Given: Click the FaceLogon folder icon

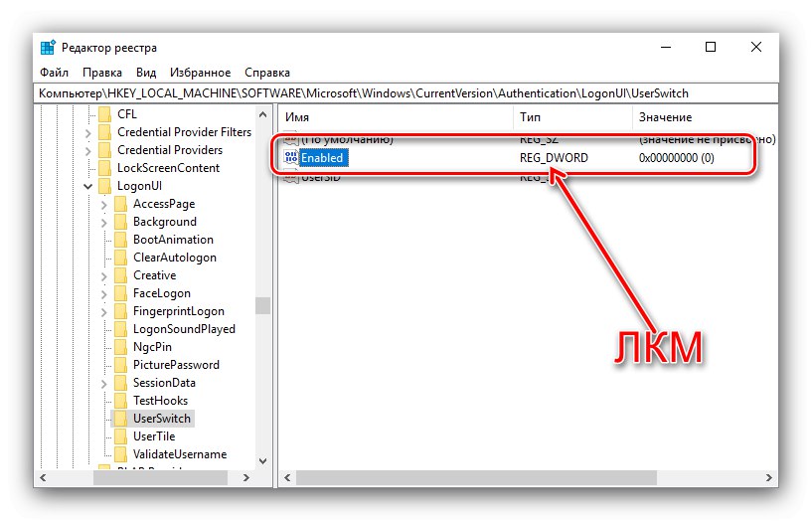Looking at the screenshot, I should coord(120,293).
